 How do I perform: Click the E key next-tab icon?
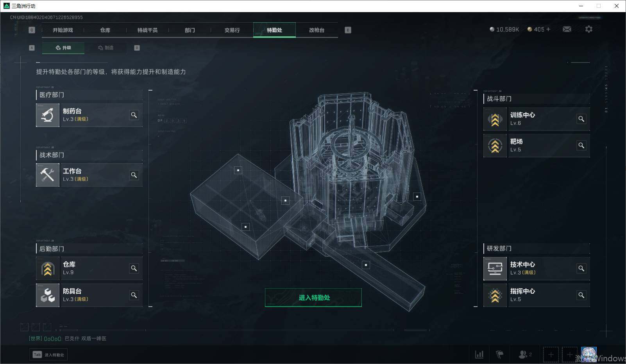coord(348,30)
